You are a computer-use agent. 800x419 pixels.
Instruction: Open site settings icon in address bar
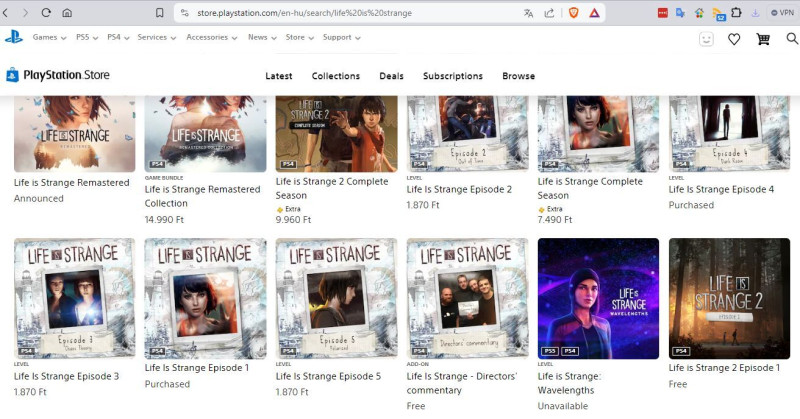tap(185, 13)
